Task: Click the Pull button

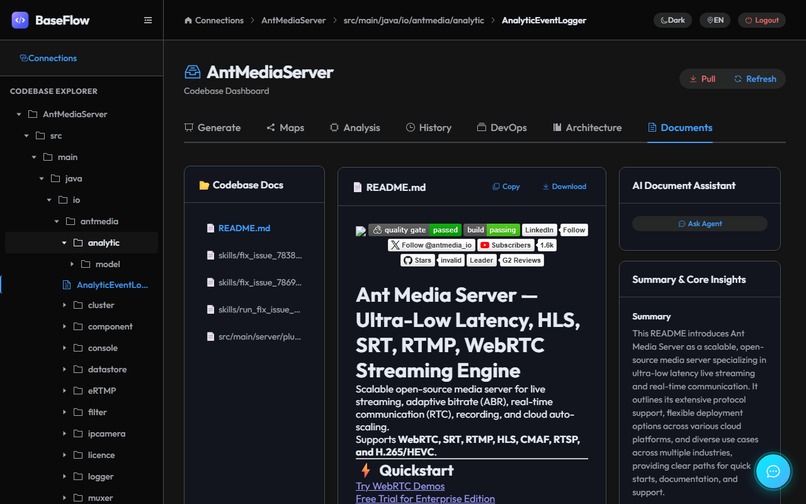Action: [x=702, y=79]
